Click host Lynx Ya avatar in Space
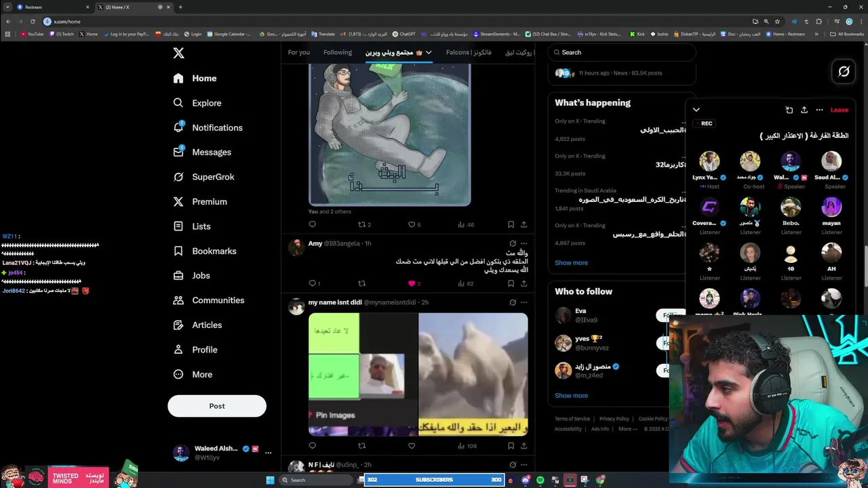The image size is (868, 488). coord(709,161)
